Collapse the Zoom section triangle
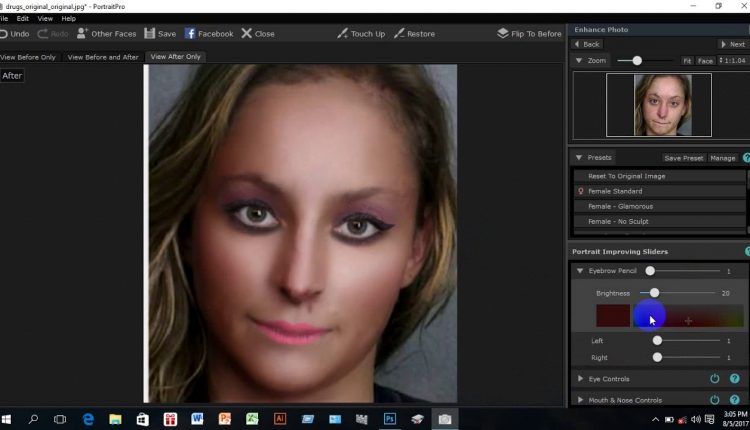 pyautogui.click(x=579, y=61)
